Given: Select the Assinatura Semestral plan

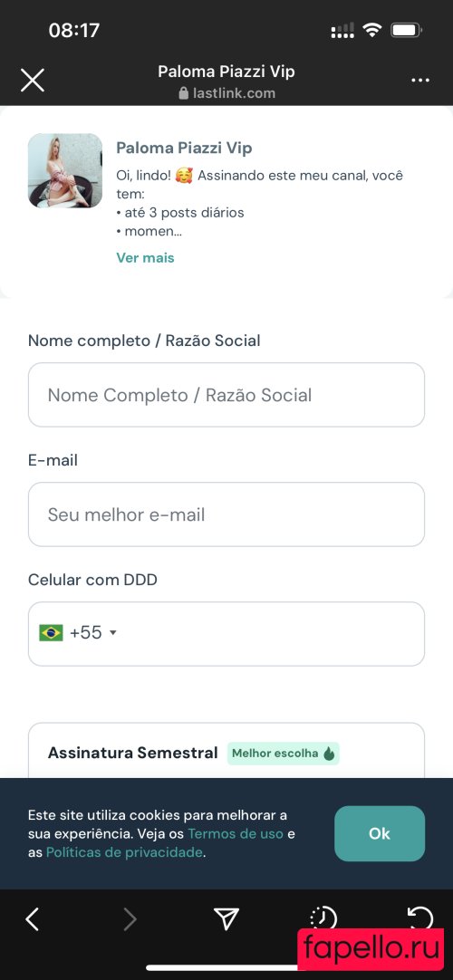Looking at the screenshot, I should click(226, 751).
